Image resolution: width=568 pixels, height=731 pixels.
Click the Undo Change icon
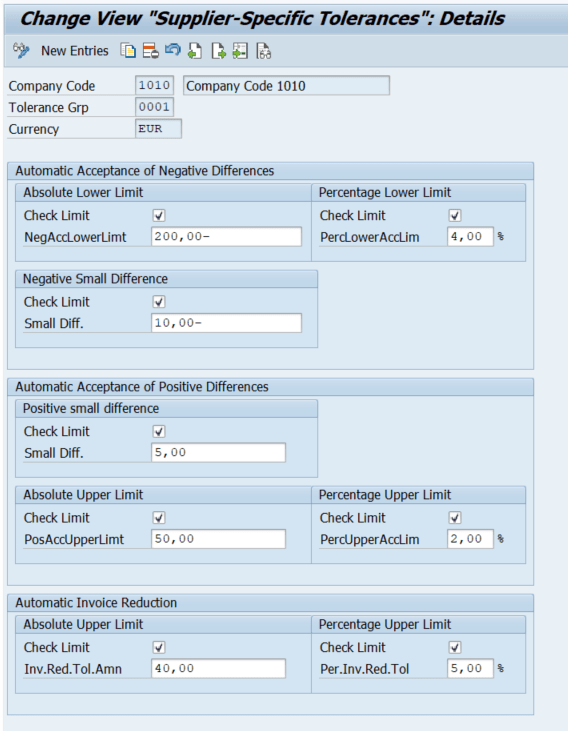173,49
